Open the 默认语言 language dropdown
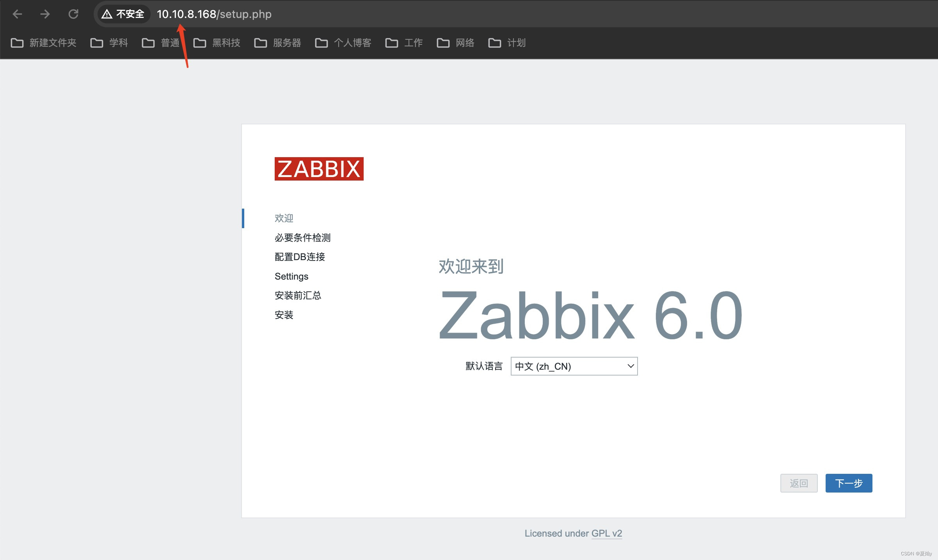938x560 pixels. (x=574, y=366)
